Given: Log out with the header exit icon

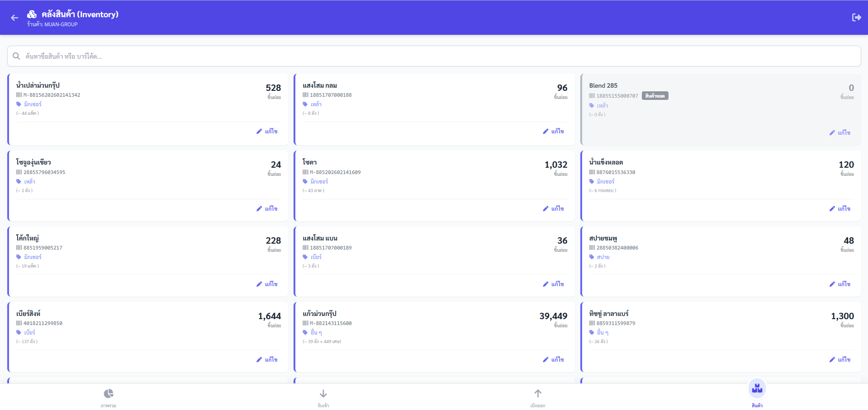Looking at the screenshot, I should 856,17.
